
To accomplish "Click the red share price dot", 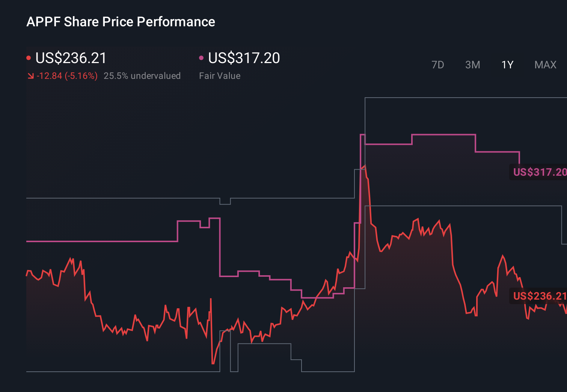I will click(x=29, y=58).
